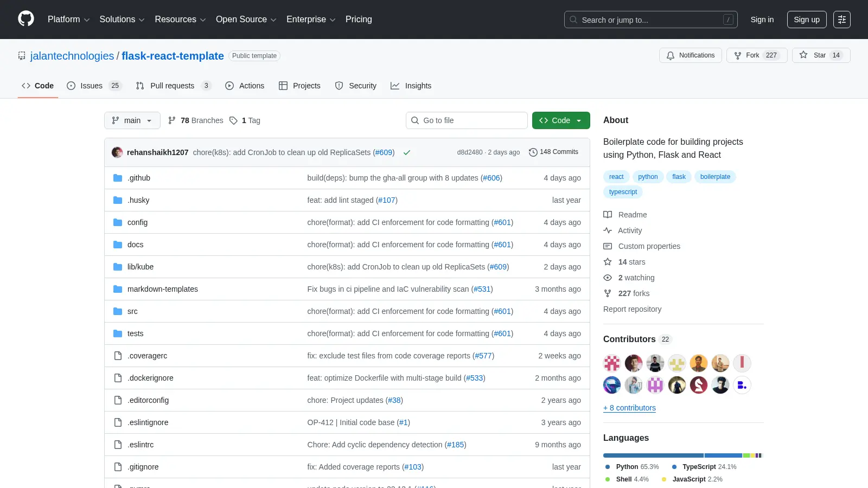Click the tag icon next to 1 Tag
The height and width of the screenshot is (488, 868).
pyautogui.click(x=233, y=120)
